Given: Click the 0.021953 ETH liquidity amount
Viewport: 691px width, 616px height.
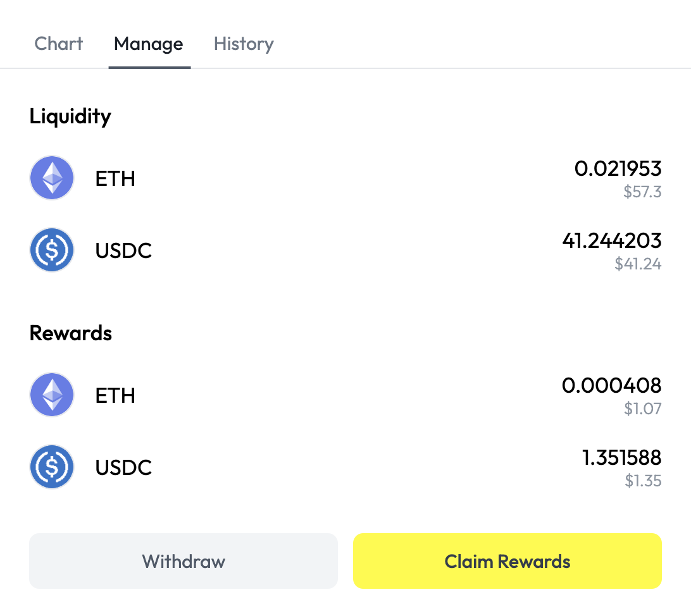Looking at the screenshot, I should [x=618, y=168].
